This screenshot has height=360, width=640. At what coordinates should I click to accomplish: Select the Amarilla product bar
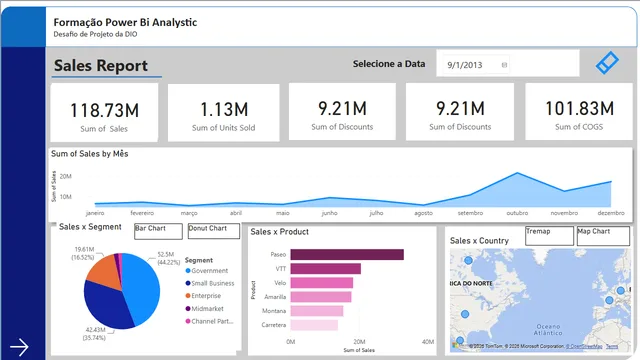[x=321, y=297]
